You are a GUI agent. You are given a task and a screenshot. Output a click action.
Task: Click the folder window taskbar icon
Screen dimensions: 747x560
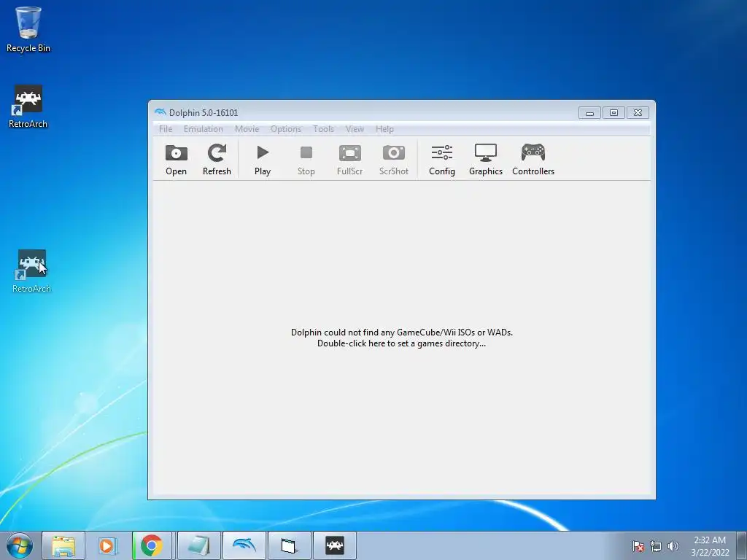(289, 545)
